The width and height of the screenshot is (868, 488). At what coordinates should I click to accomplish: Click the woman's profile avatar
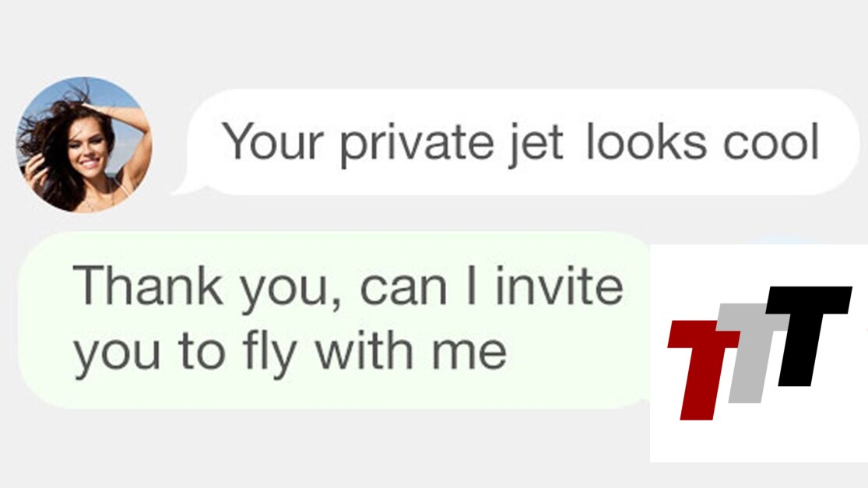coord(84,145)
